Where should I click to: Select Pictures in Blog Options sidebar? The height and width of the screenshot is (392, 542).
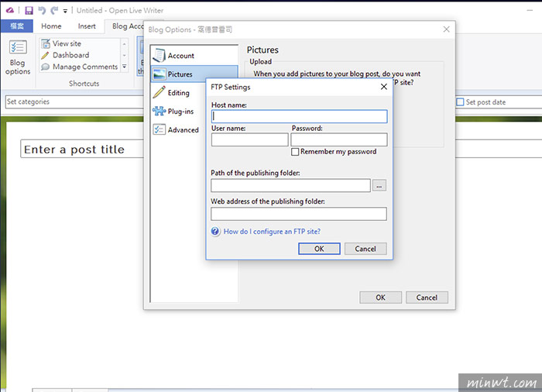tap(194, 74)
